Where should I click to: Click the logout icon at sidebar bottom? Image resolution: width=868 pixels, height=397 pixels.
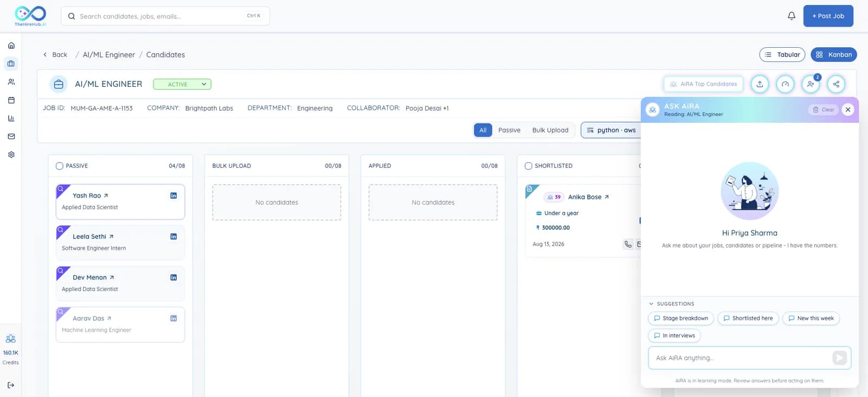point(11,385)
